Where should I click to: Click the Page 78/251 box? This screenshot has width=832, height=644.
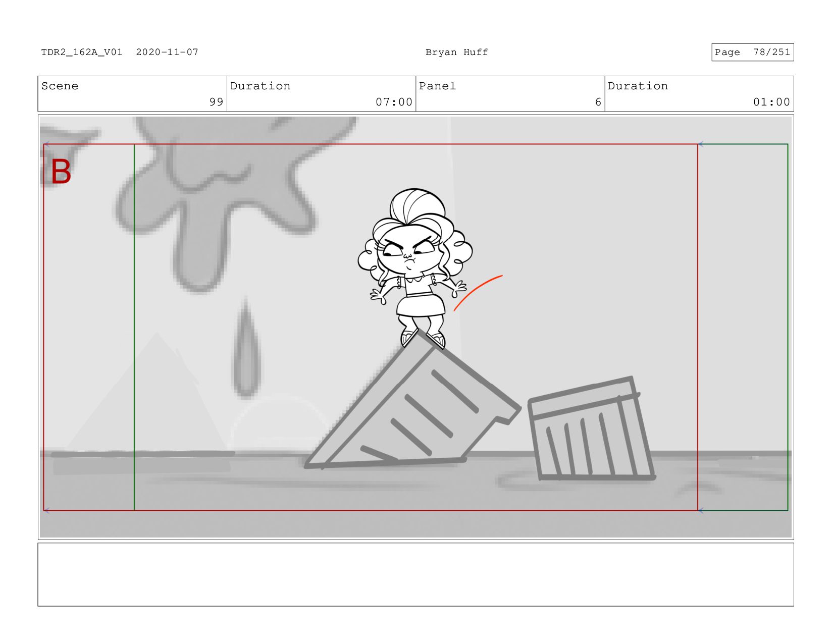coord(752,52)
